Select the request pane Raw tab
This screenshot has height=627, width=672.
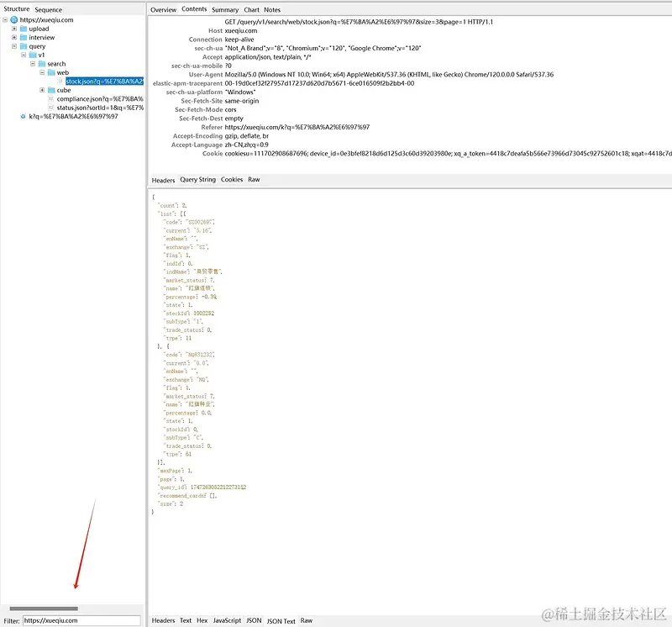(254, 180)
